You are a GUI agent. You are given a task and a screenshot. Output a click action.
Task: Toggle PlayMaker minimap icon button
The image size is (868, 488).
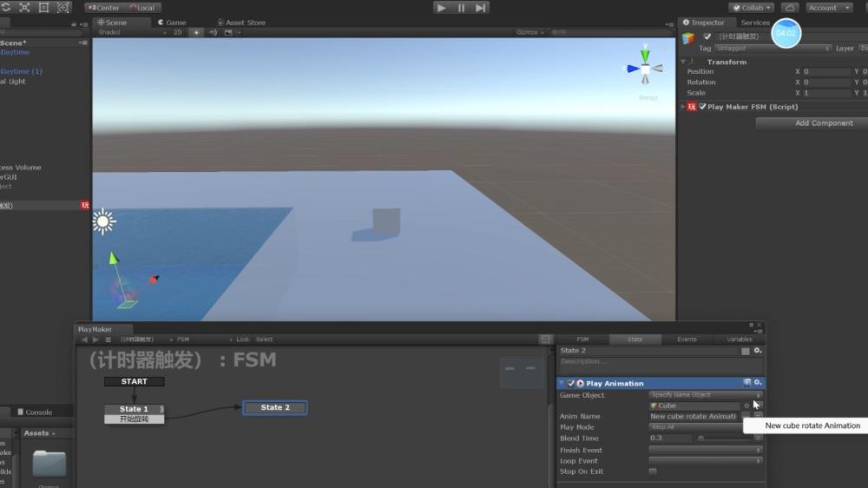[545, 340]
